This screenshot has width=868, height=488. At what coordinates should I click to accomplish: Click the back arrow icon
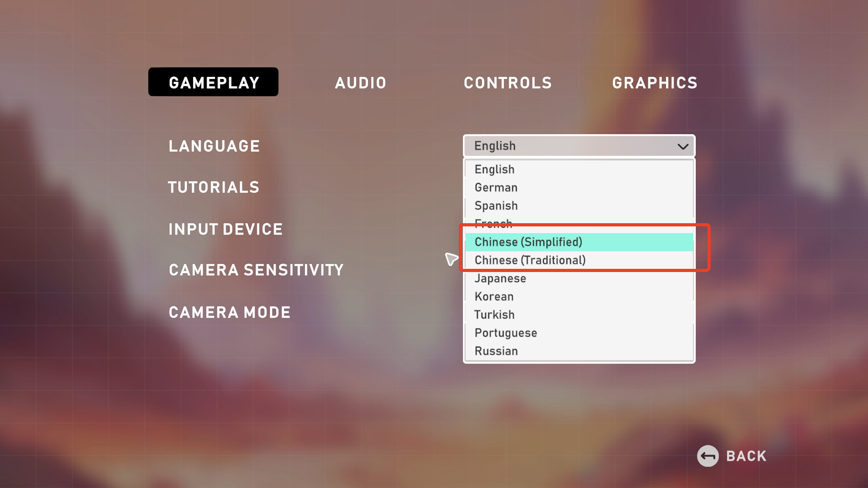pos(708,456)
